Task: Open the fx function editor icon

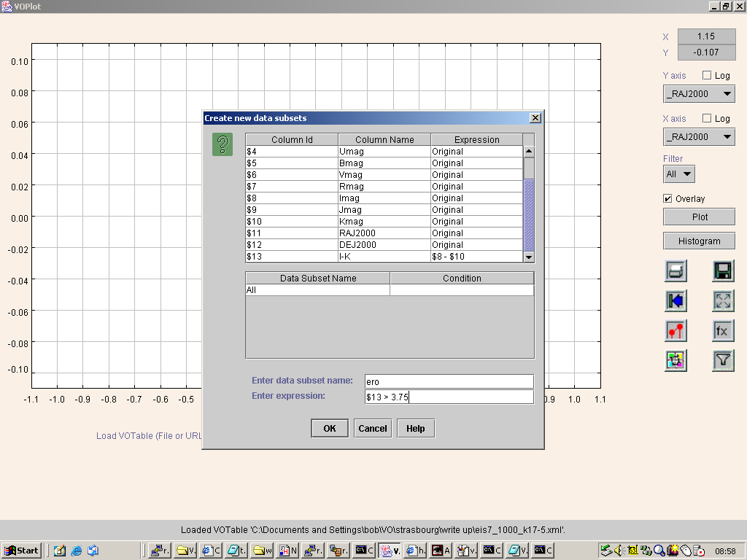Action: (x=723, y=331)
